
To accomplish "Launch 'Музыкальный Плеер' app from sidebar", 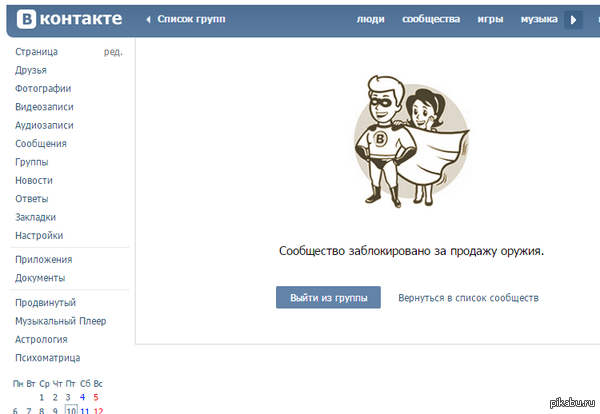I will point(60,321).
